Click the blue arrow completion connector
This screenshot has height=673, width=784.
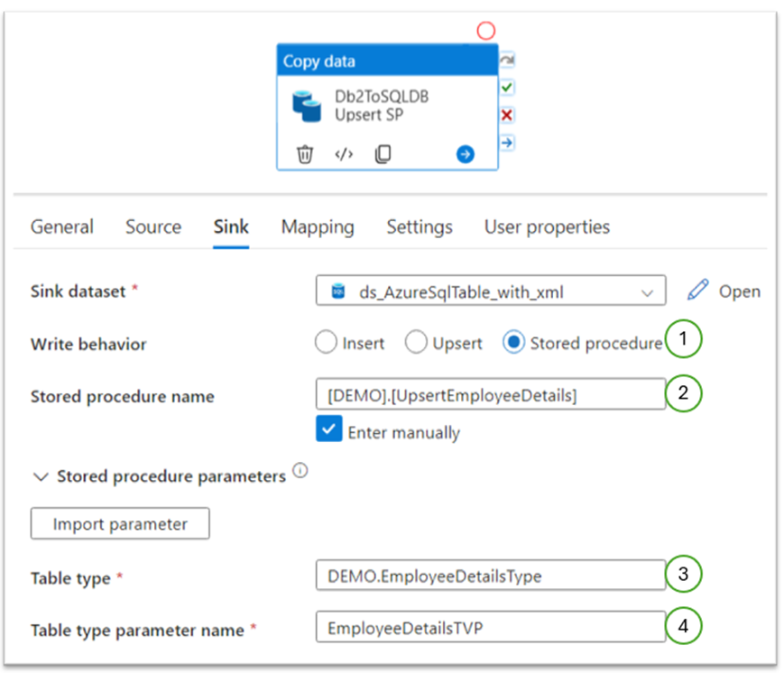pyautogui.click(x=507, y=143)
